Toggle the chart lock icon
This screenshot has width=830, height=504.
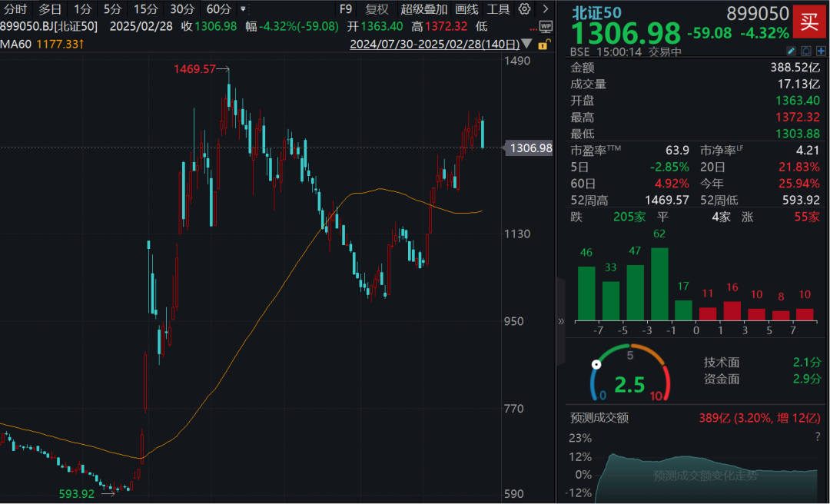pyautogui.click(x=544, y=45)
